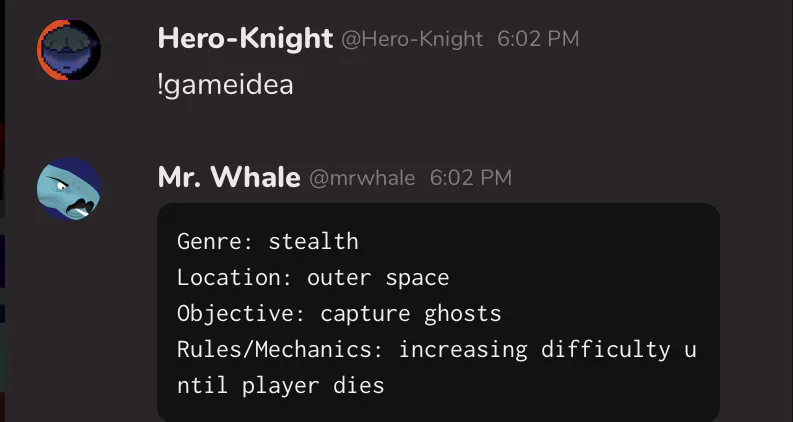Click Mr. Whale's 6:02 PM timestamp
Viewport: 793px width, 422px height.
pyautogui.click(x=471, y=178)
